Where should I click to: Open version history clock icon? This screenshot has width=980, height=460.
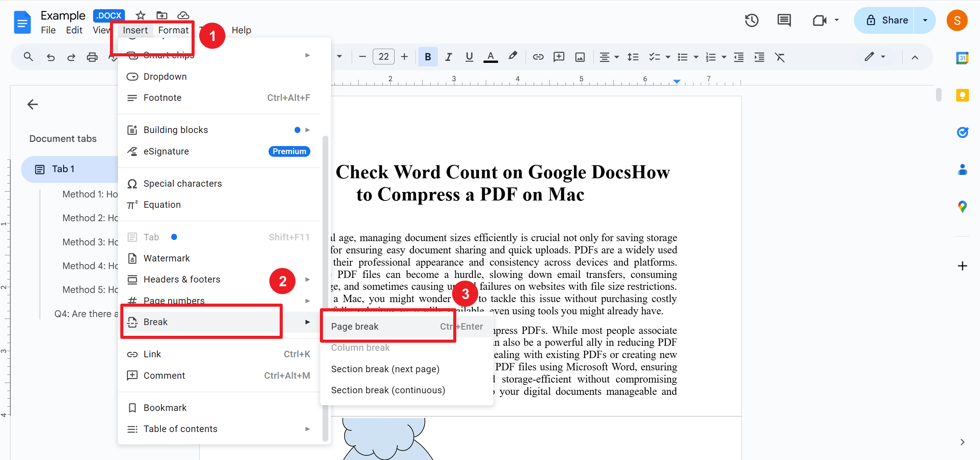tap(752, 20)
